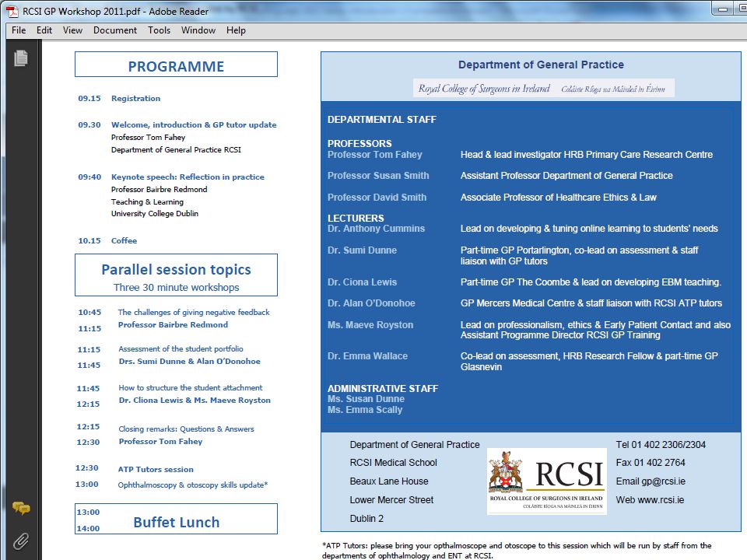Click the Adobe PDF icon in title bar
747x560 pixels.
click(13, 11)
